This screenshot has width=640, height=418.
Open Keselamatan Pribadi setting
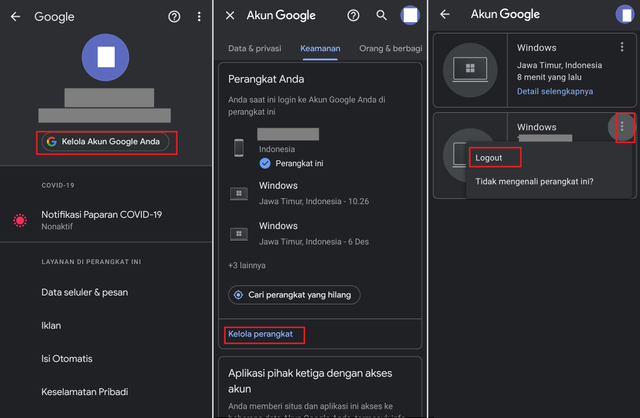[84, 392]
